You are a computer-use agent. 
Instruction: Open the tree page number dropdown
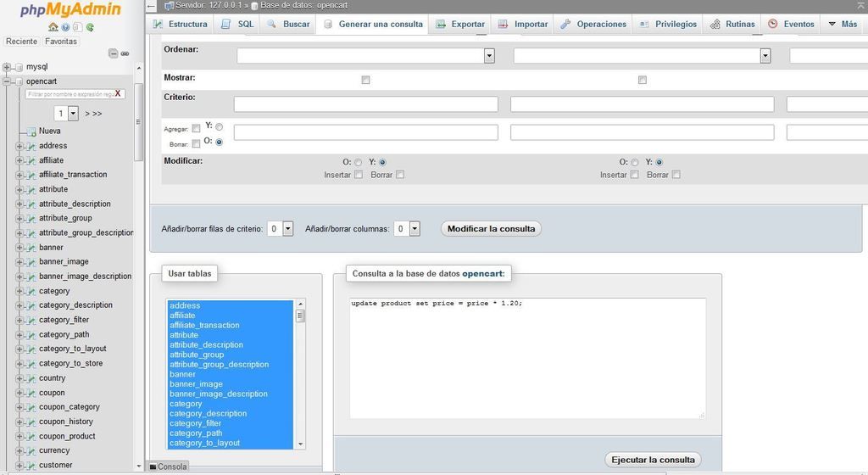tap(66, 113)
